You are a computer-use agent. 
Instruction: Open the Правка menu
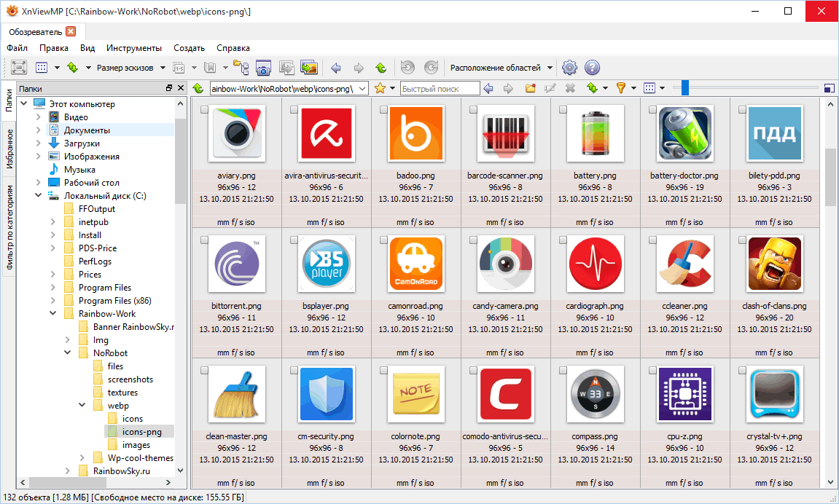tap(53, 48)
